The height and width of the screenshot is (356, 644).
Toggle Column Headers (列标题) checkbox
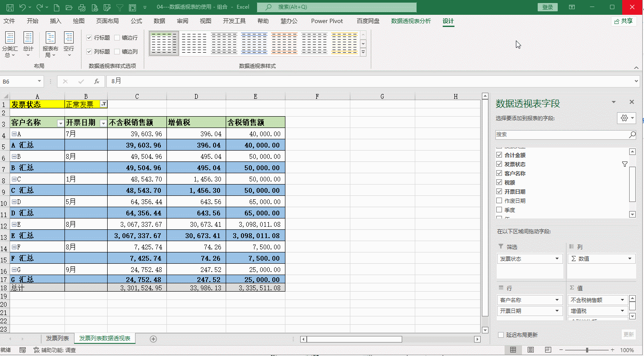pos(89,51)
